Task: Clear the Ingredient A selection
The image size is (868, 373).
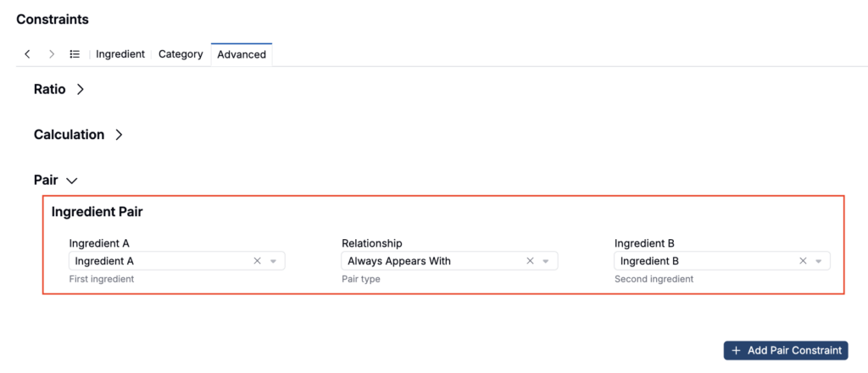Action: tap(257, 261)
